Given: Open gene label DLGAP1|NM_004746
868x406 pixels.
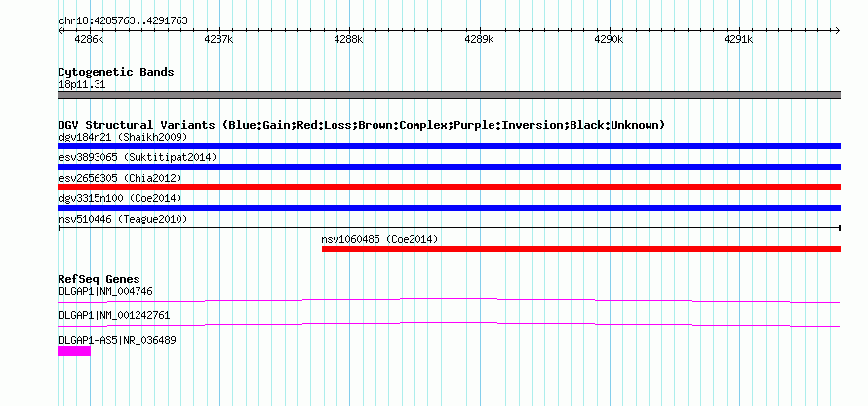Looking at the screenshot, I should [105, 291].
